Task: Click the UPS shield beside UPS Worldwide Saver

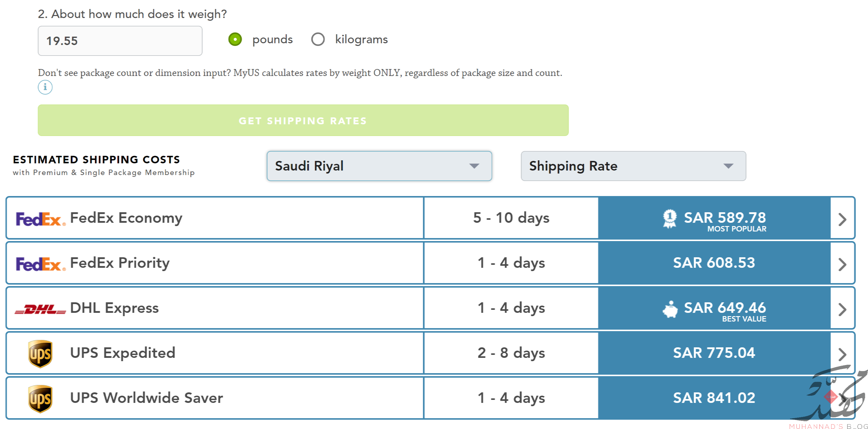Action: click(x=40, y=399)
